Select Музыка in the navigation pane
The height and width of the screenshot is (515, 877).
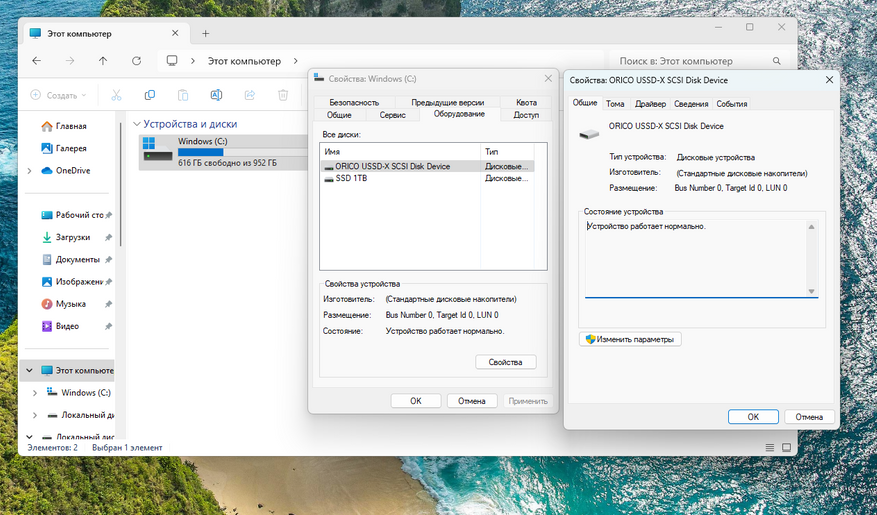coord(70,303)
